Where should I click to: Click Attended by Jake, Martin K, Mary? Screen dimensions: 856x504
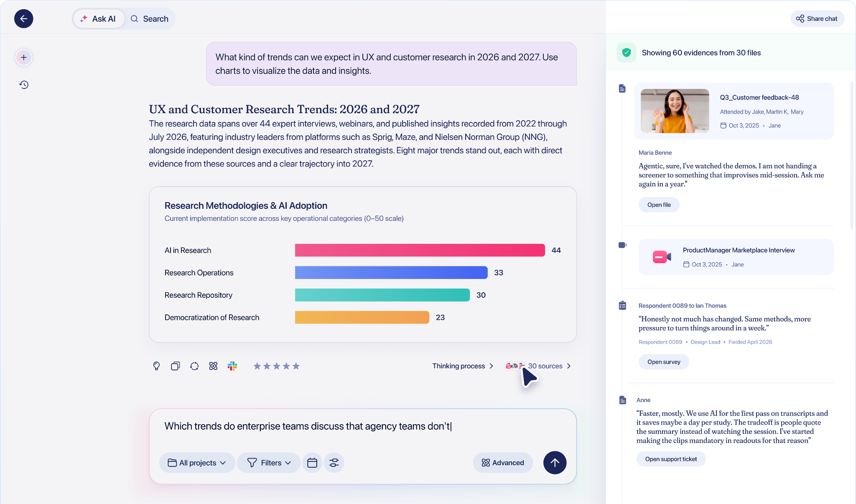tap(762, 112)
